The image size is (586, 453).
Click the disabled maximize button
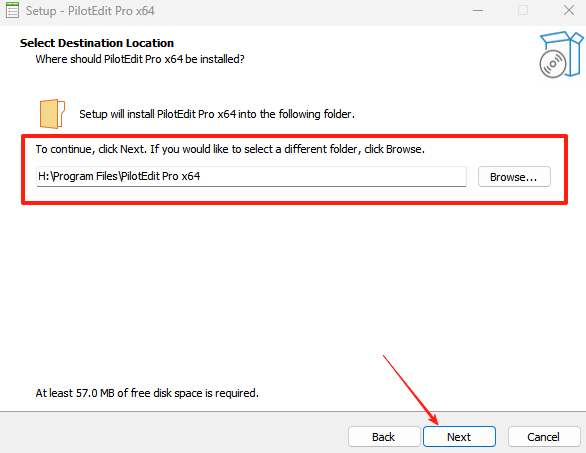coord(523,10)
